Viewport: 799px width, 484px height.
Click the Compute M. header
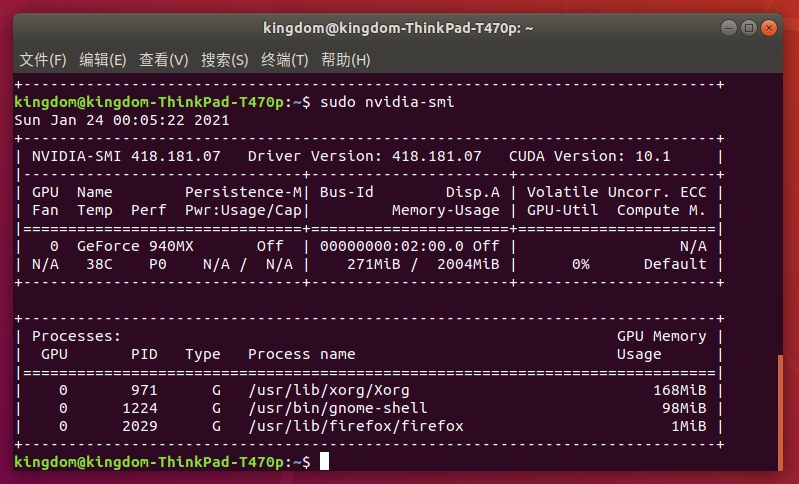click(x=661, y=210)
